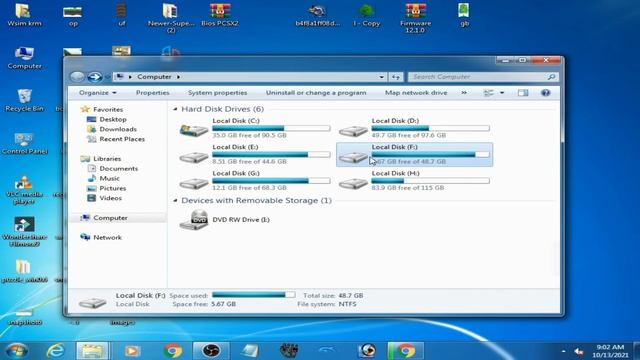Select Libraries in navigation pane
The height and width of the screenshot is (360, 640).
(x=107, y=159)
